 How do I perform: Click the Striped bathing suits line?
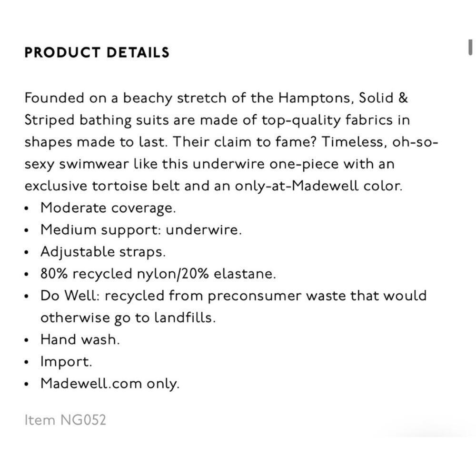[217, 120]
